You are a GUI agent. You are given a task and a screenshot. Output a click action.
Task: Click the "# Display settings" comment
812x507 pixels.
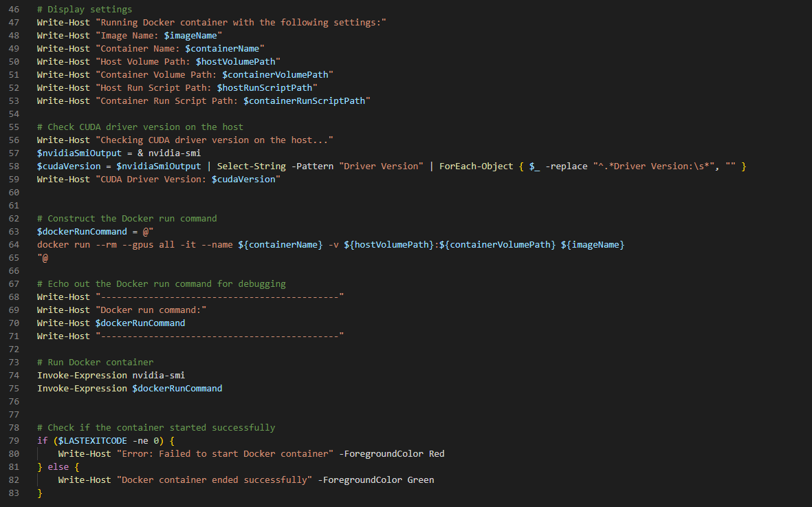click(85, 9)
